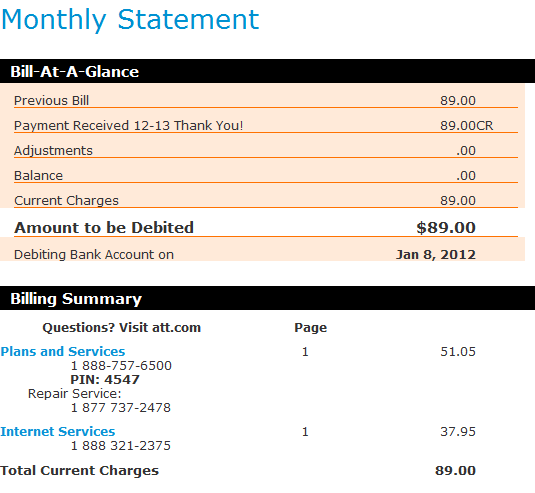Viewport: 535px width, 493px height.
Task: Select the Billing Summary section header
Action: point(268,298)
